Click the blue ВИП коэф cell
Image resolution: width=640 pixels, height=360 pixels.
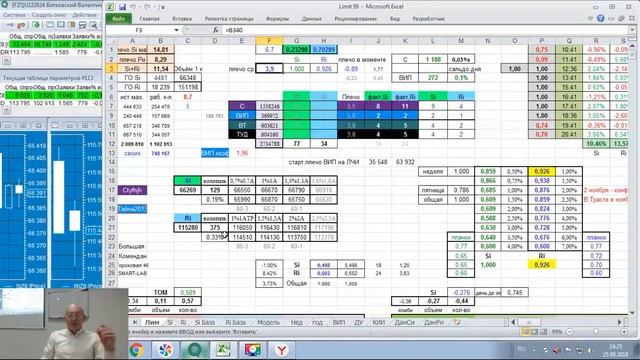pyautogui.click(x=215, y=153)
